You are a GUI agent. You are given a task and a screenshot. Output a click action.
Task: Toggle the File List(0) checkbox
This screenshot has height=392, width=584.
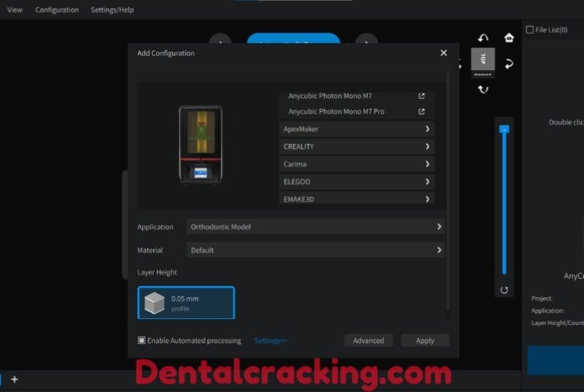tap(530, 30)
